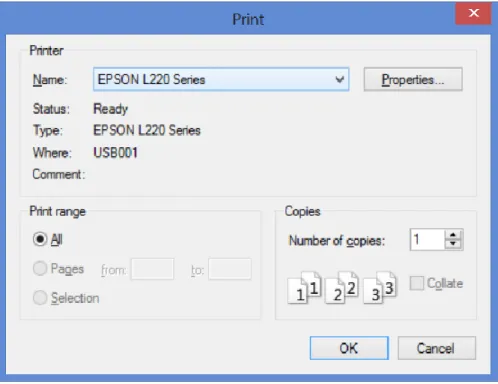Expand the printer Name dropdown arrow
Screen dimensions: 498x384
point(339,79)
